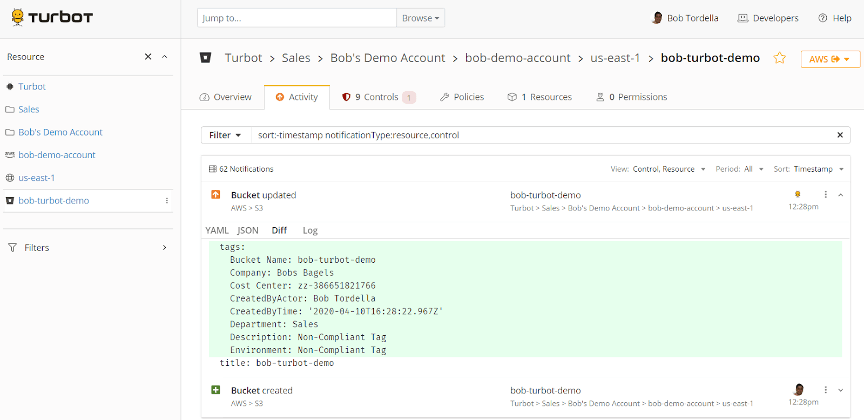Open the Browse dropdown
Image resolution: width=864 pixels, height=420 pixels.
(x=420, y=18)
